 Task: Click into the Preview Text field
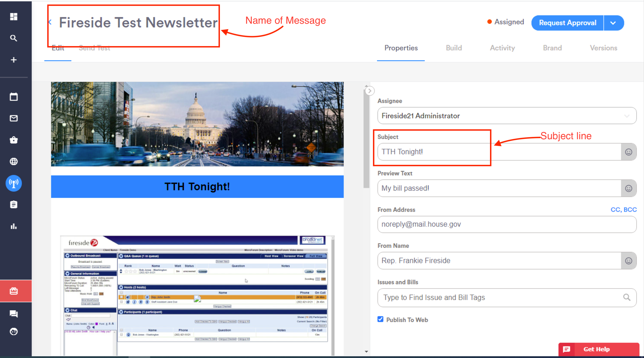(x=499, y=188)
